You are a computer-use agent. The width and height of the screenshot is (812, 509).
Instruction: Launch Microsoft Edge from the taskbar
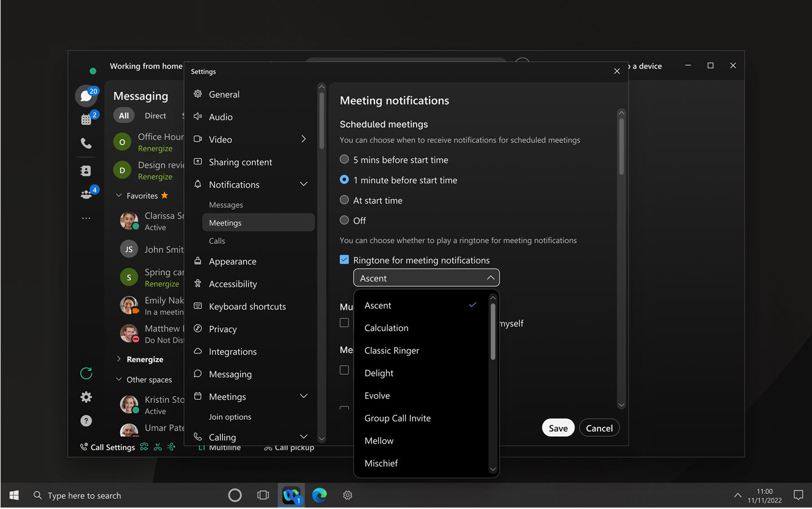click(320, 495)
